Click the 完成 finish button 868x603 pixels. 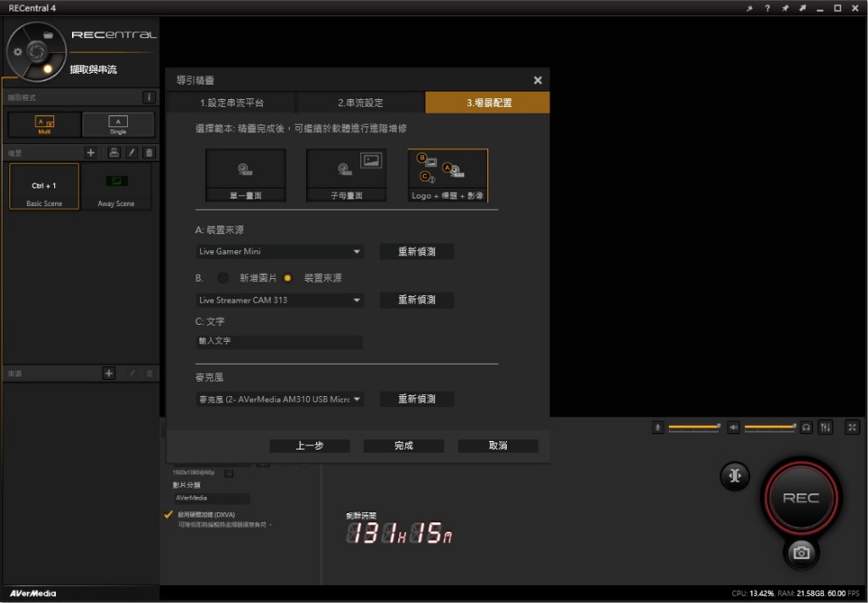[403, 446]
